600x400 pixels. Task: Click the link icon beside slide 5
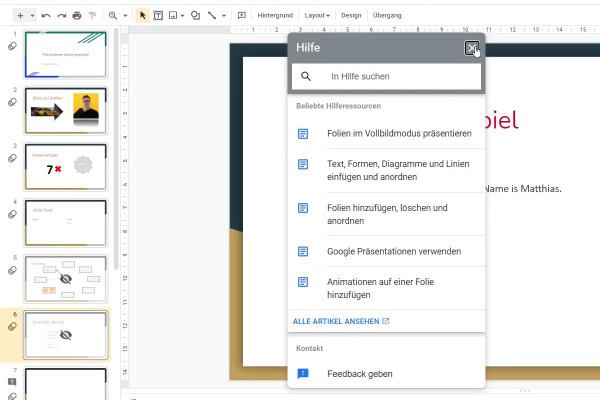[12, 271]
